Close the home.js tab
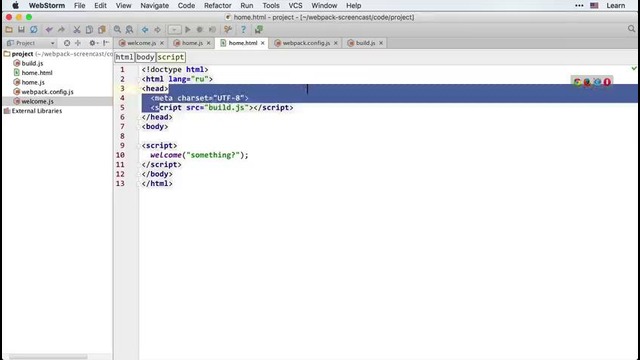The height and width of the screenshot is (360, 640). [x=209, y=43]
